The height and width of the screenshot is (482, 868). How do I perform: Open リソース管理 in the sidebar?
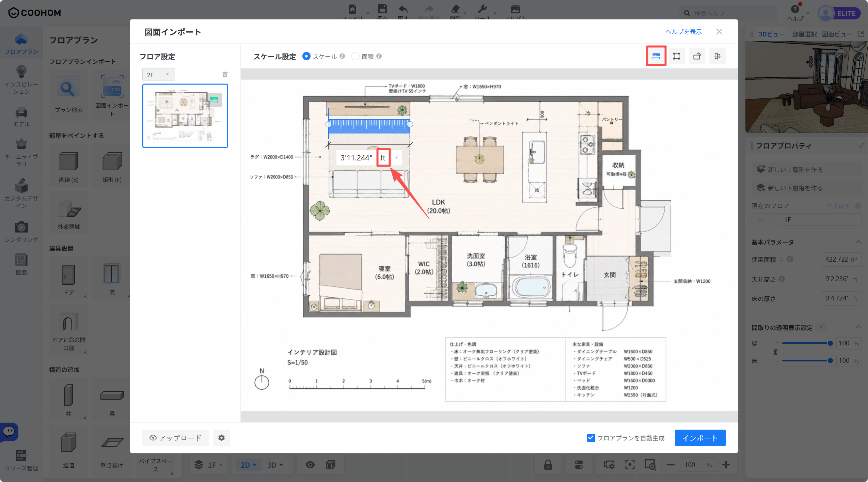tap(21, 460)
